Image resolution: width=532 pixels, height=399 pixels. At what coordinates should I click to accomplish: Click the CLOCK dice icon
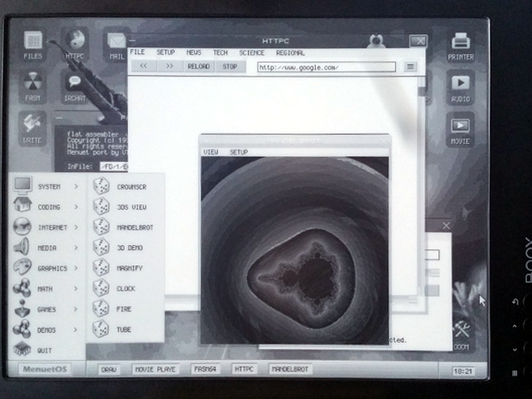point(101,288)
